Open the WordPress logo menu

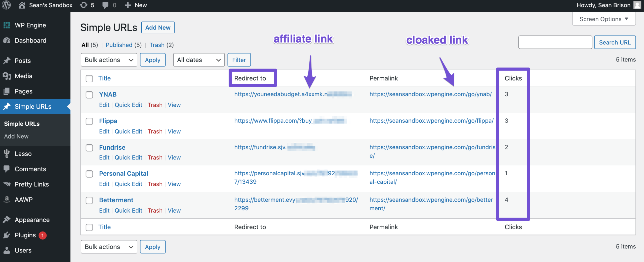tap(6, 5)
